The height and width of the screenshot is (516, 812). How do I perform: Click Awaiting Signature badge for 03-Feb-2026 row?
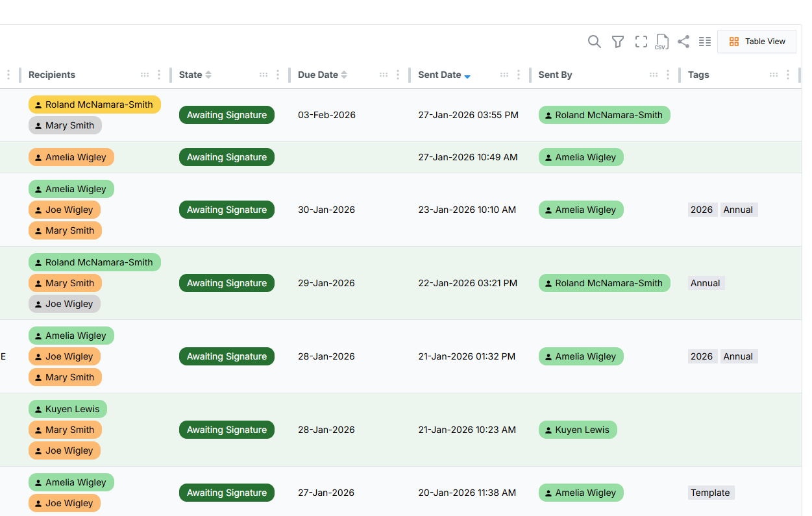pyautogui.click(x=227, y=115)
